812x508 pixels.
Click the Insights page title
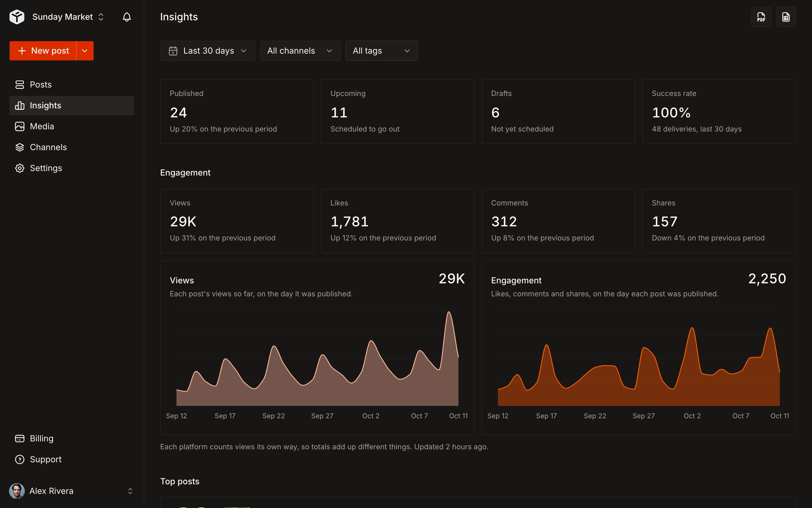179,17
